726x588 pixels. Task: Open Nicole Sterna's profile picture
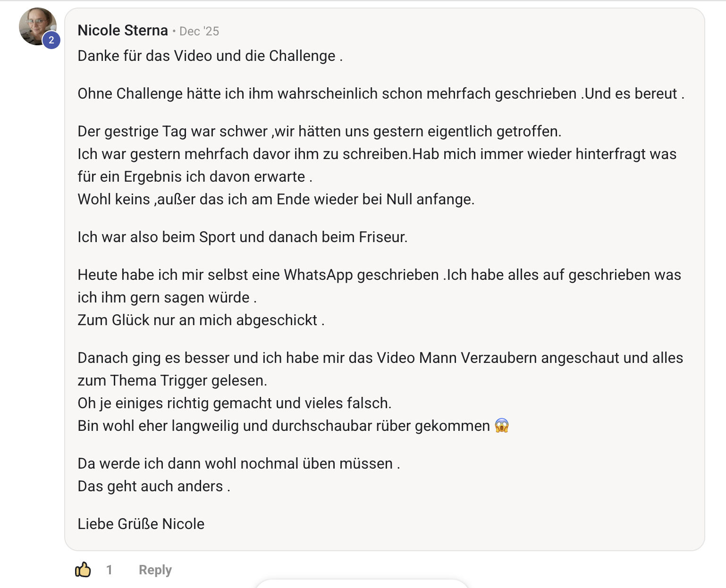(38, 26)
